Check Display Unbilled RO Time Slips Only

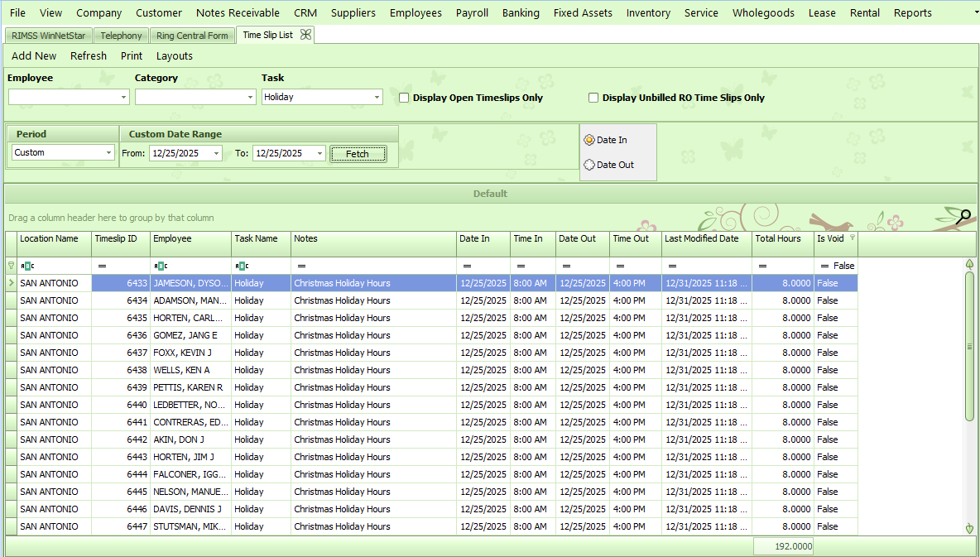pos(593,98)
